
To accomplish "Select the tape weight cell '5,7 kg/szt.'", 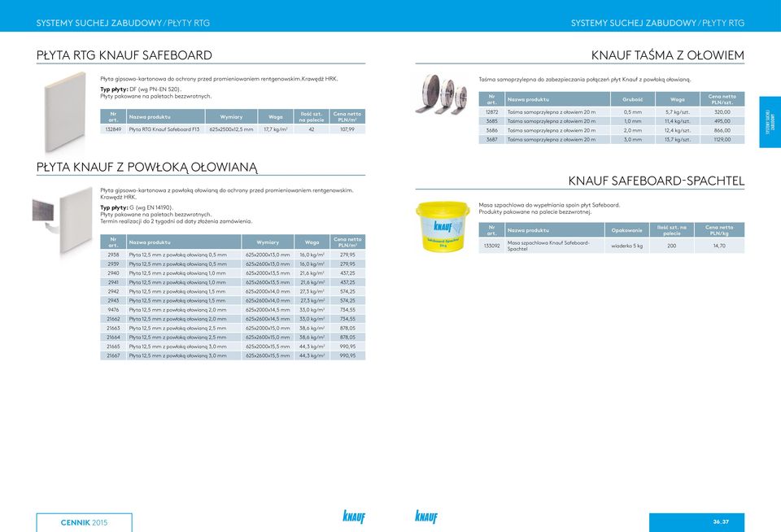I will pyautogui.click(x=678, y=112).
